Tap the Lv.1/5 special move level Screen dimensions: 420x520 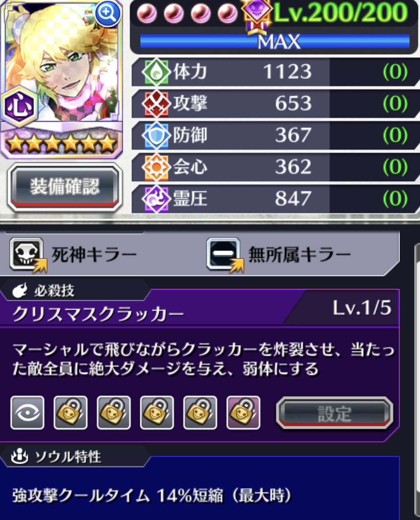362,308
